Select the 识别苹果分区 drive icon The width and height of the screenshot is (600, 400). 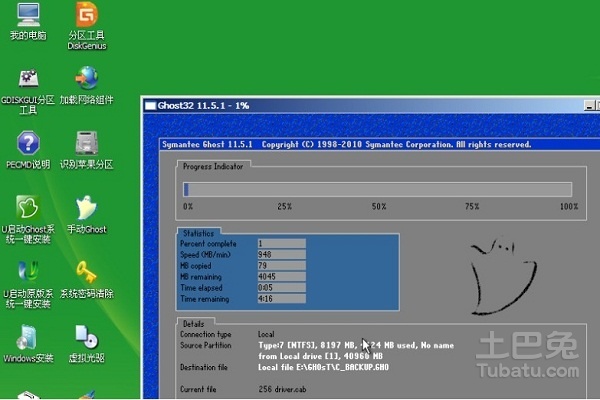point(86,150)
